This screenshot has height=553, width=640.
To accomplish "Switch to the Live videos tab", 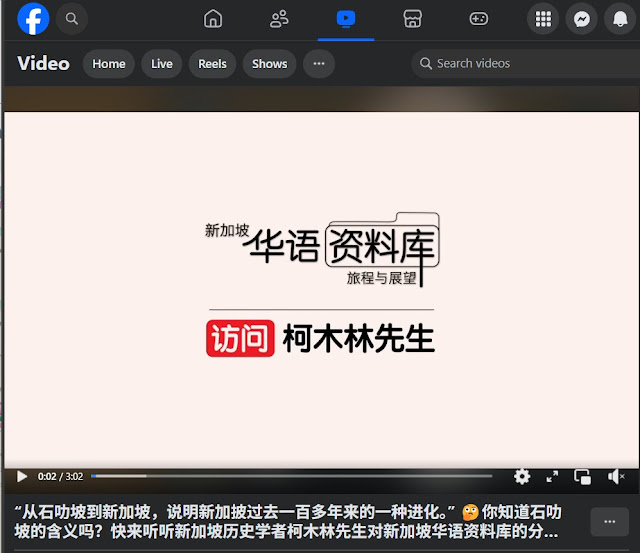I will tap(162, 64).
